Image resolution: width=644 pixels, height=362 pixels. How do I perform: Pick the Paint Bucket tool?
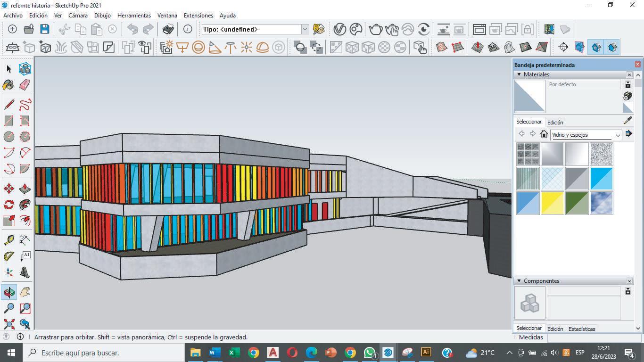(x=8, y=85)
